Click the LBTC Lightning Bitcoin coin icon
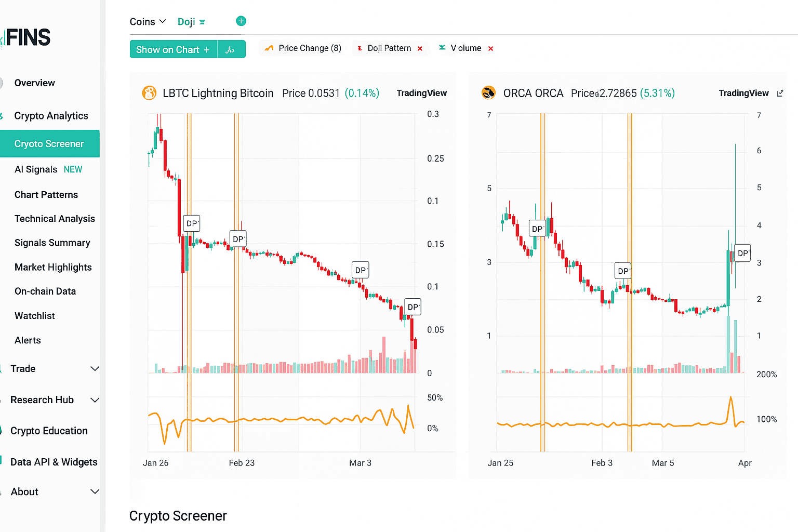Image resolution: width=798 pixels, height=532 pixels. 149,93
